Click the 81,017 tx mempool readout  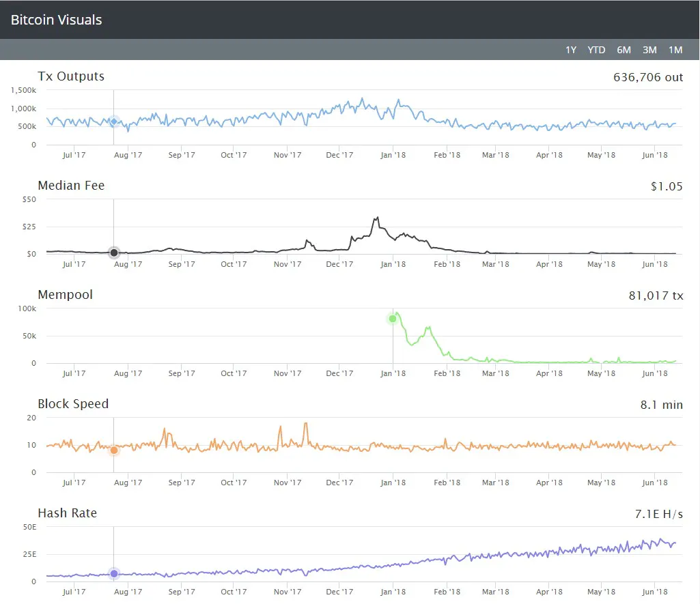coord(657,296)
